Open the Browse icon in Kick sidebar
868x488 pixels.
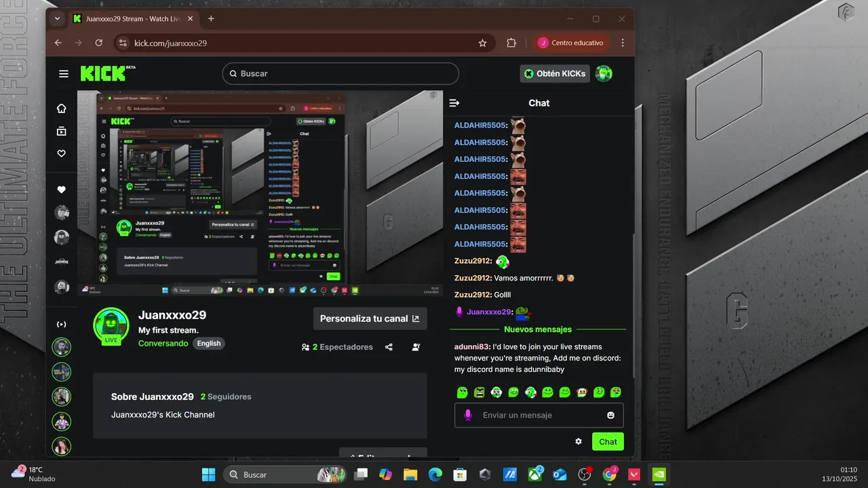click(x=62, y=131)
